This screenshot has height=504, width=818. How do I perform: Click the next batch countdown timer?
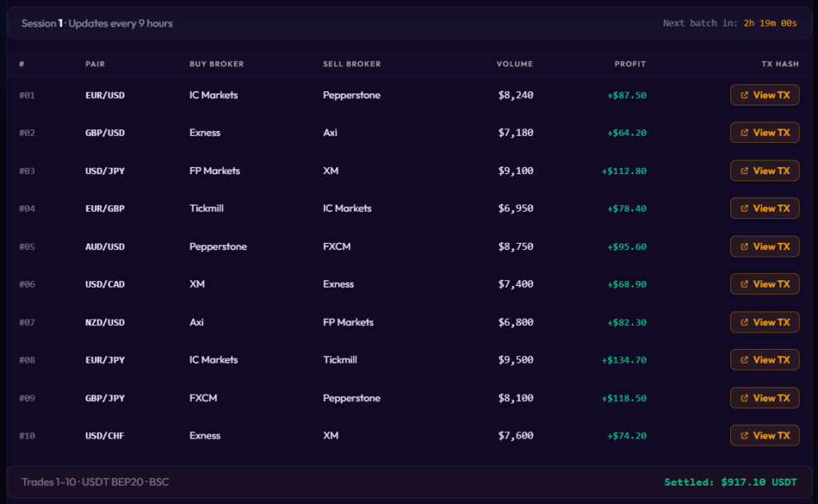coord(770,23)
